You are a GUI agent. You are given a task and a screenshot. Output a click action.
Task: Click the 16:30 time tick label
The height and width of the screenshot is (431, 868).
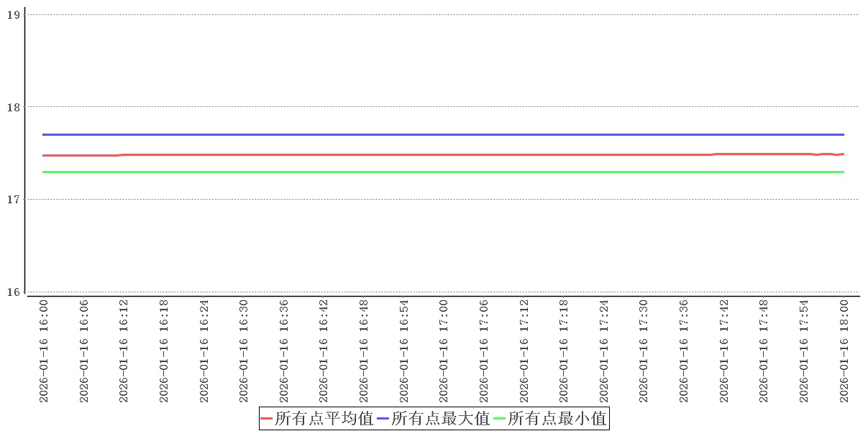[244, 351]
